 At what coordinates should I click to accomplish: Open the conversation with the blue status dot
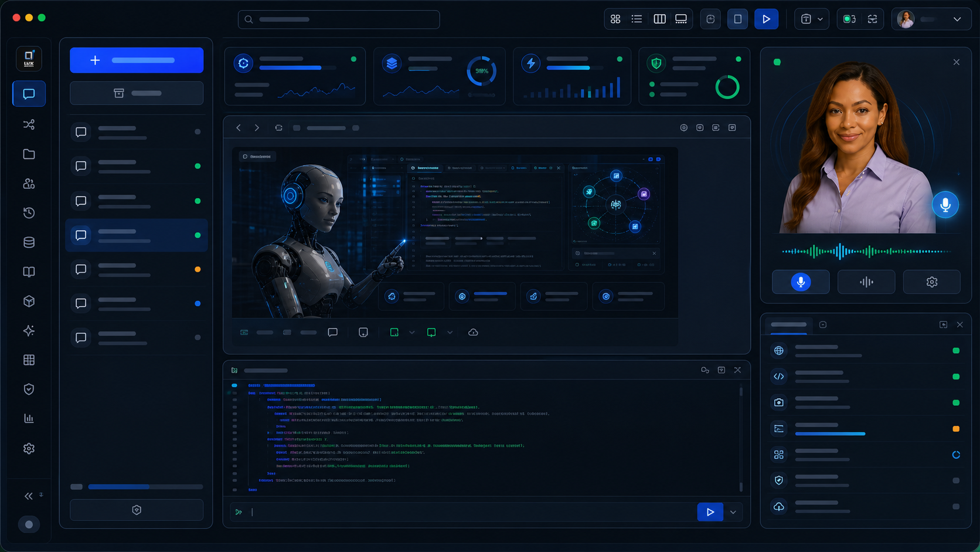pos(137,303)
